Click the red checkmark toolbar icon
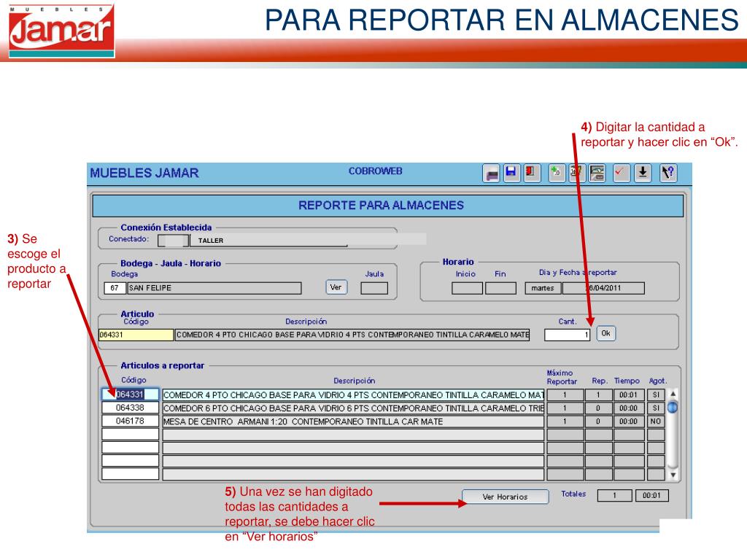 (621, 173)
